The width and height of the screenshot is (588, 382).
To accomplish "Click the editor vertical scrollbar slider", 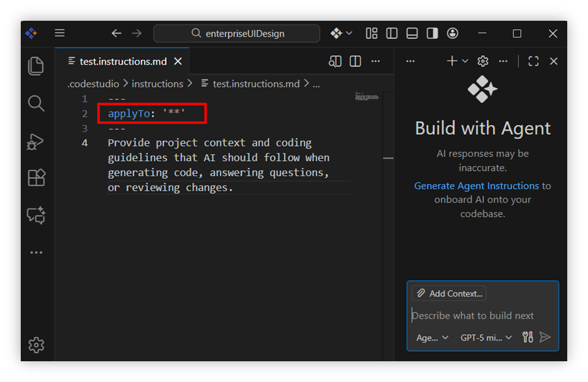I will pos(388,158).
